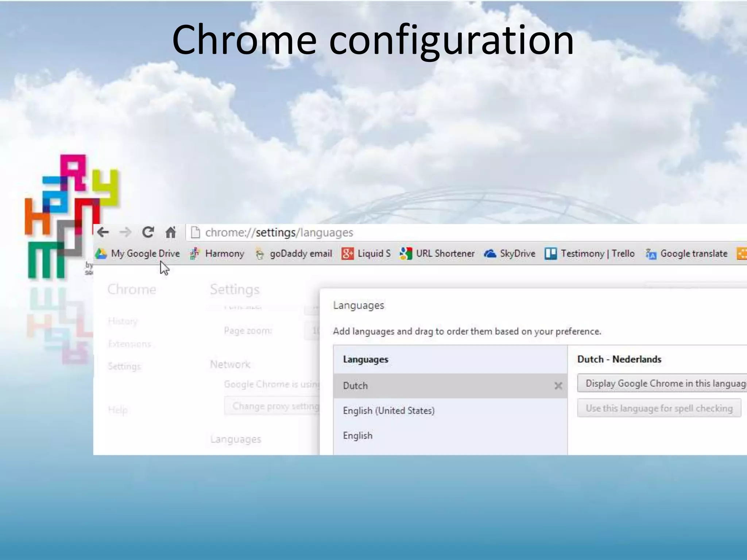Open the Testimony | Trello bookmark
Screen dimensions: 747x560
point(589,253)
